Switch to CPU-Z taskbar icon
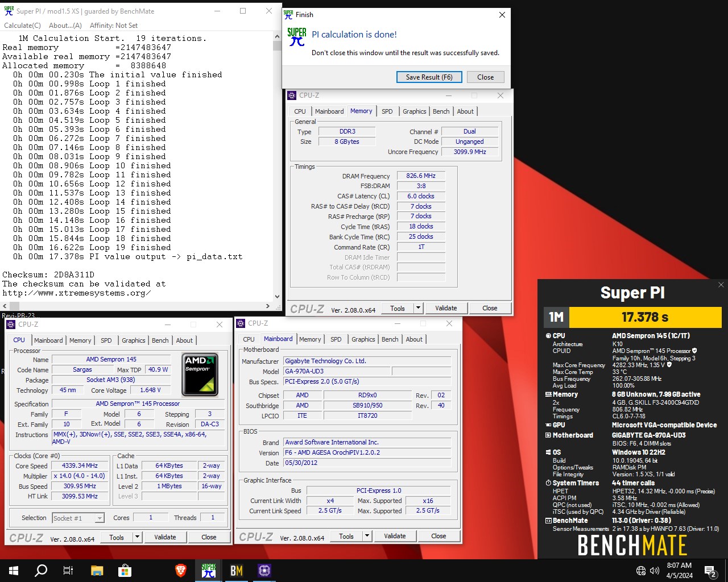Viewport: 728px width, 582px height. (264, 571)
